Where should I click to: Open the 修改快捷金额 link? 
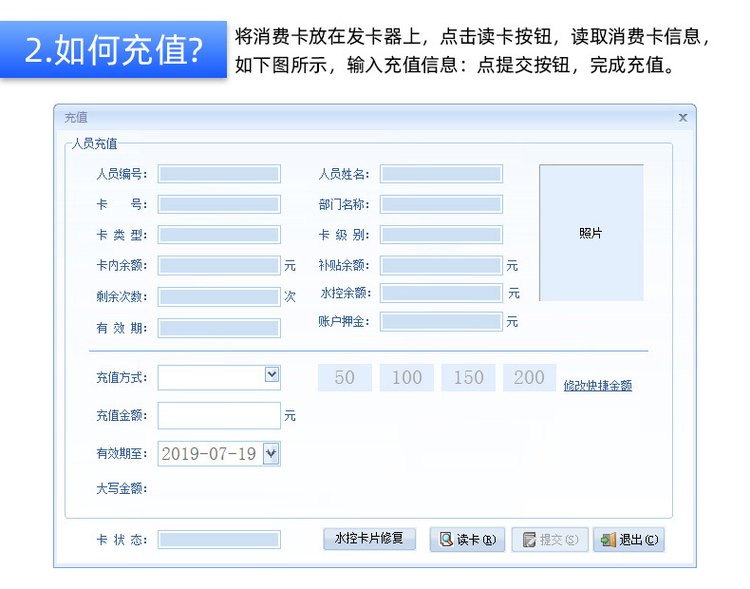597,385
